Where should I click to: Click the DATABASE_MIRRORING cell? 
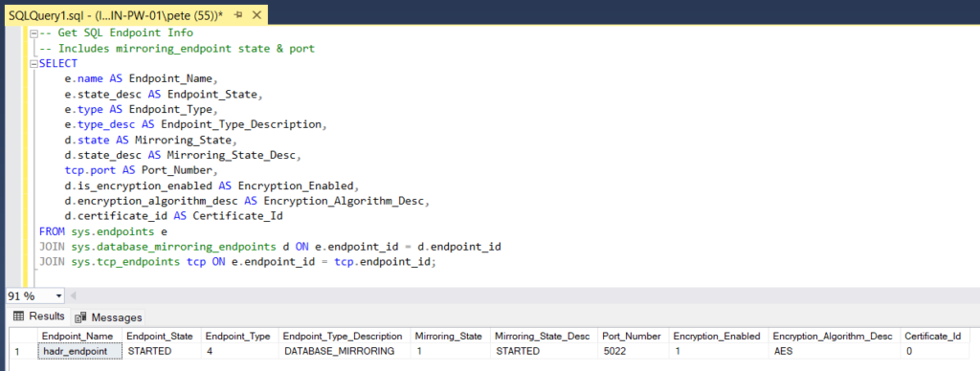tap(345, 351)
